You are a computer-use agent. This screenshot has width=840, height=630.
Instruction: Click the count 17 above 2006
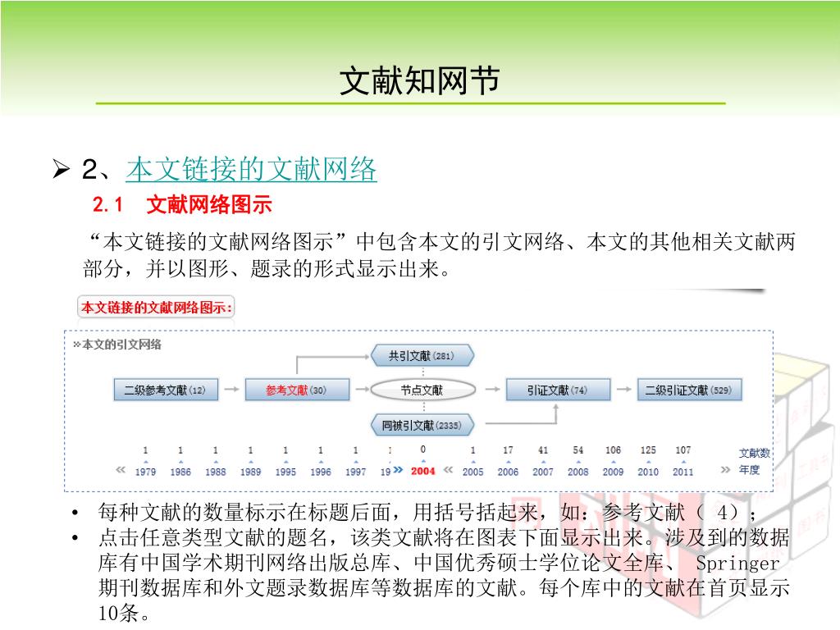pyautogui.click(x=508, y=450)
